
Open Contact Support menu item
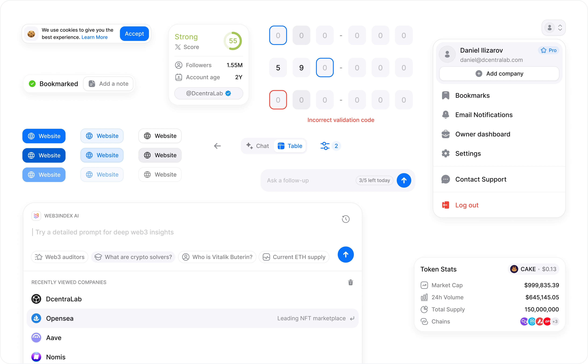499,179
